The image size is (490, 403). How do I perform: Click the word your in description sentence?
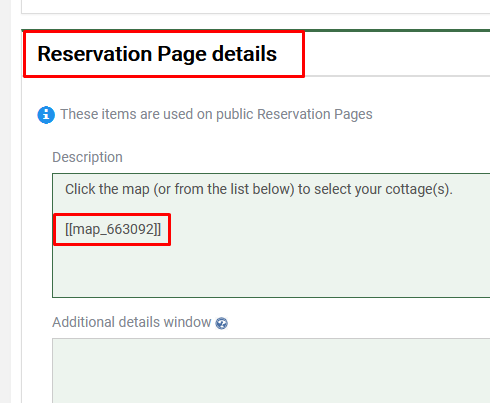368,190
